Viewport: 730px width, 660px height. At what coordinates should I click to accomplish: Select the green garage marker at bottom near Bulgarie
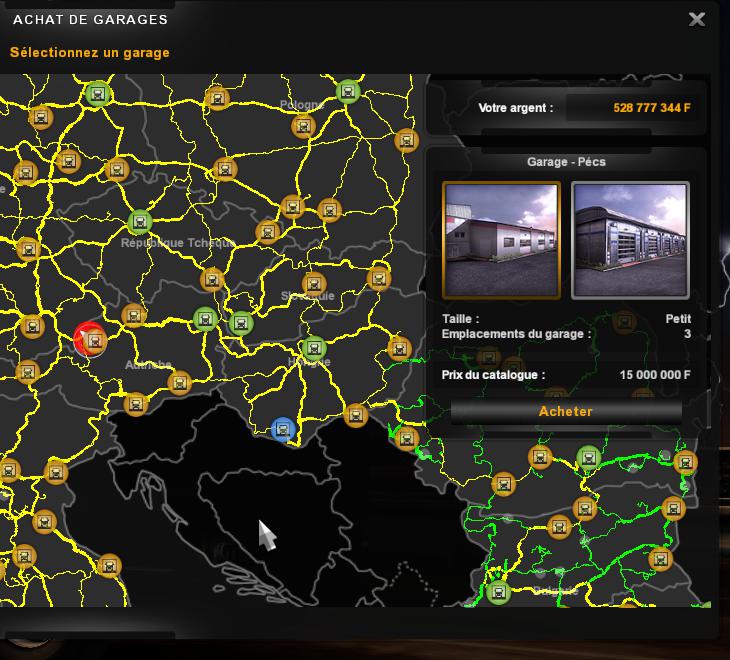497,591
